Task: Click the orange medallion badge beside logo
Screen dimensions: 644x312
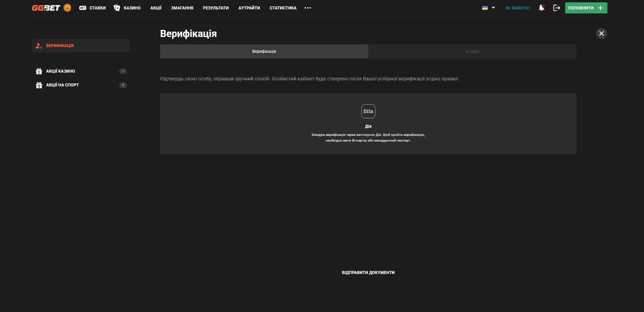Action: pyautogui.click(x=67, y=8)
